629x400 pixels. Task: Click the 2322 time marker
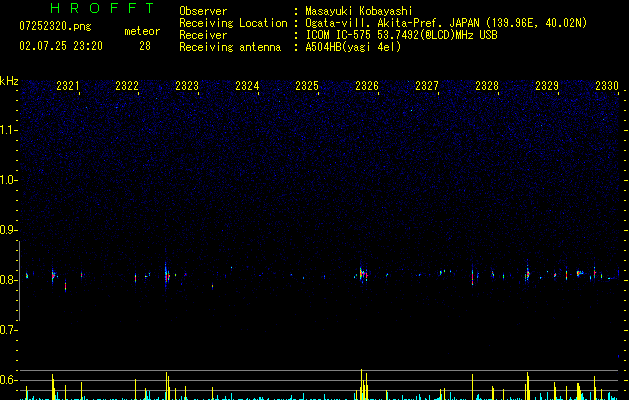pos(127,86)
